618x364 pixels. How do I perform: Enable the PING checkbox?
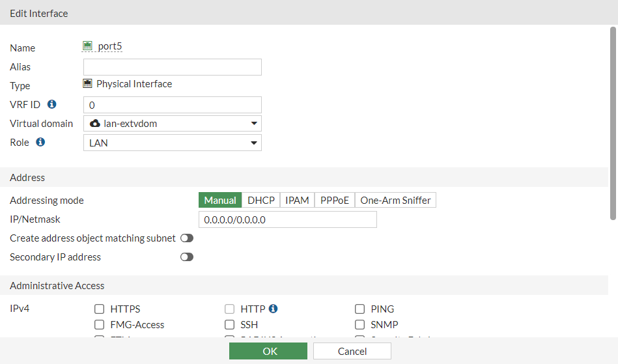point(359,309)
